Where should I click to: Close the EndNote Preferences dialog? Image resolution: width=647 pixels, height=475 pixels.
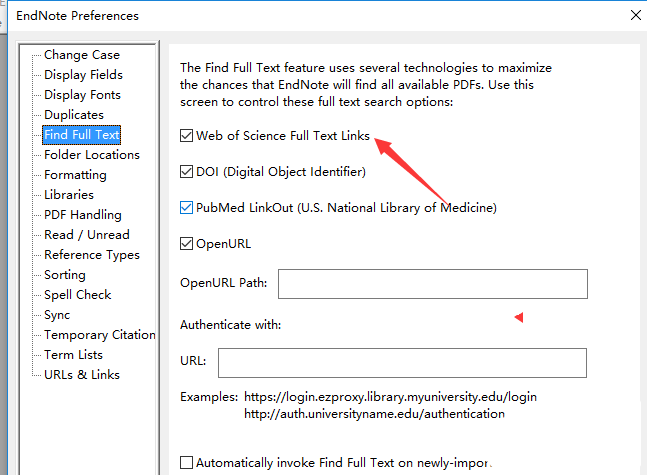pos(632,15)
